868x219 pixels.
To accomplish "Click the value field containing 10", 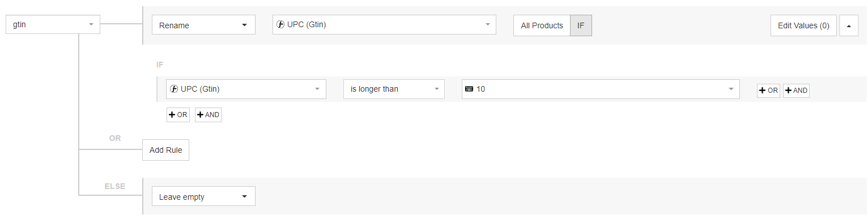I will point(601,89).
